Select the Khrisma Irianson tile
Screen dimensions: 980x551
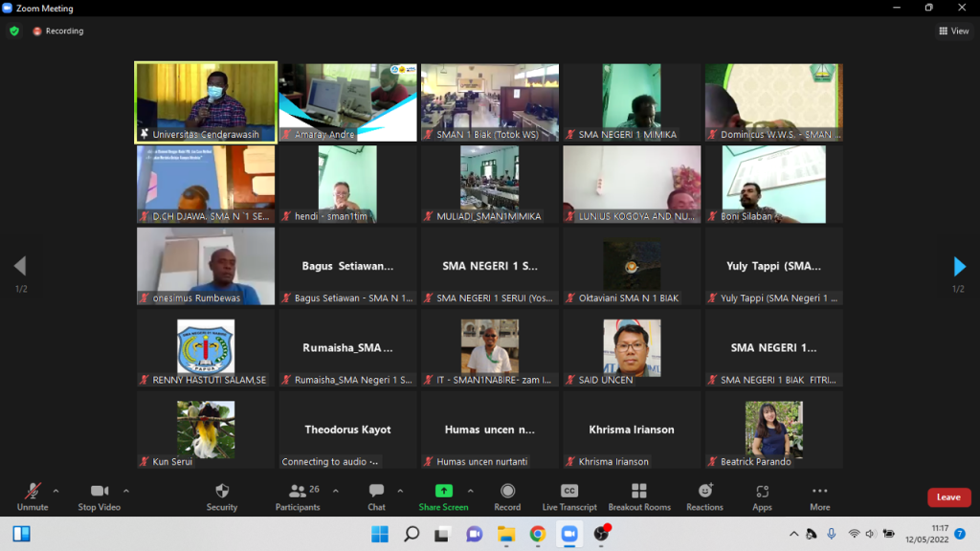click(632, 430)
